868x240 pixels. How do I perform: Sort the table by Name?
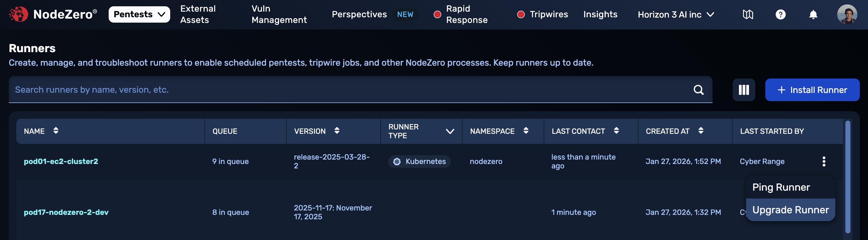[x=56, y=131]
